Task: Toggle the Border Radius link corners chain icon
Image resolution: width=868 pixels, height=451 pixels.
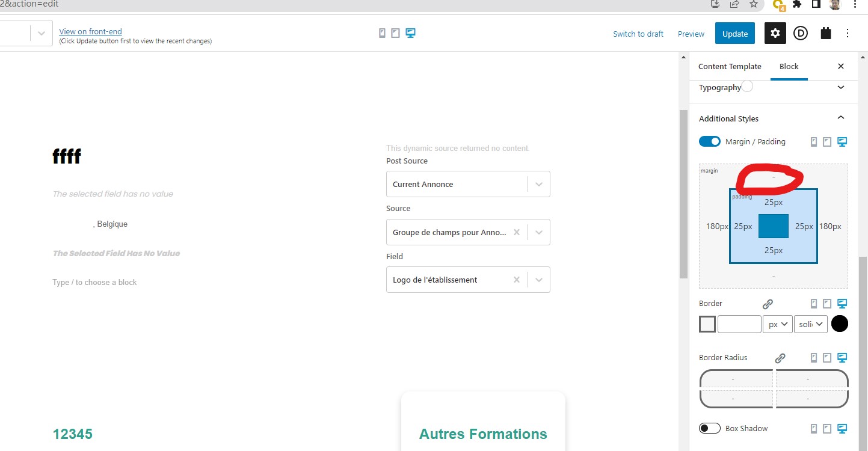Action: [x=780, y=358]
